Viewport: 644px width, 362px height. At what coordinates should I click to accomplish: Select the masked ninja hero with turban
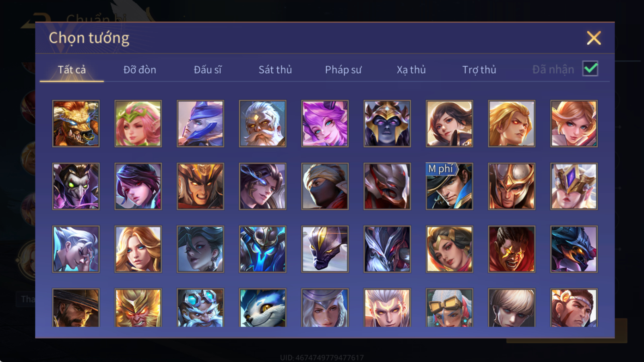[x=325, y=186]
